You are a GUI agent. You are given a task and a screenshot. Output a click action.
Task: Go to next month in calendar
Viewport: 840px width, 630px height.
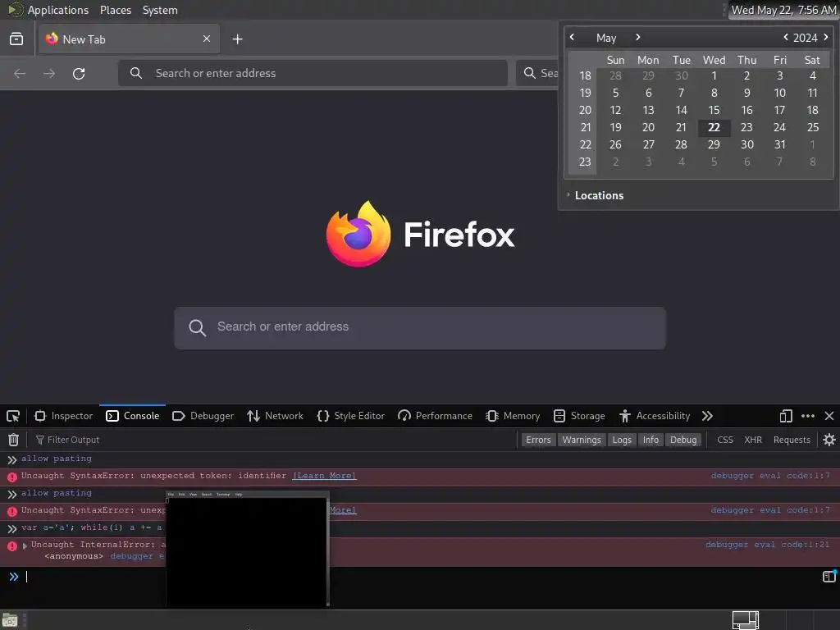[x=637, y=38]
